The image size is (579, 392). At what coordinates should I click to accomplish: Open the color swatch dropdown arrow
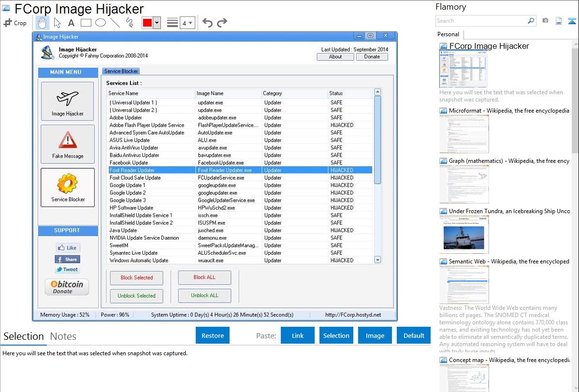point(157,23)
